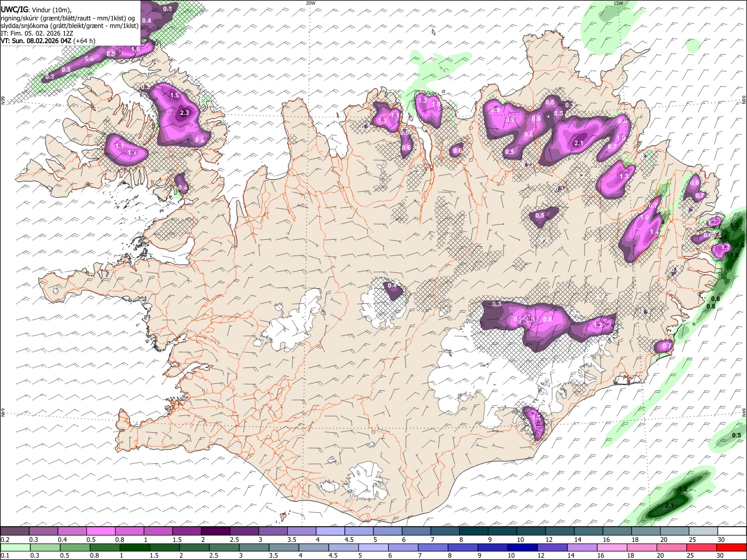Click the light lavender 4–4.5 swatch in the top legend row
Image resolution: width=747 pixels, height=560 pixels.
(330, 531)
